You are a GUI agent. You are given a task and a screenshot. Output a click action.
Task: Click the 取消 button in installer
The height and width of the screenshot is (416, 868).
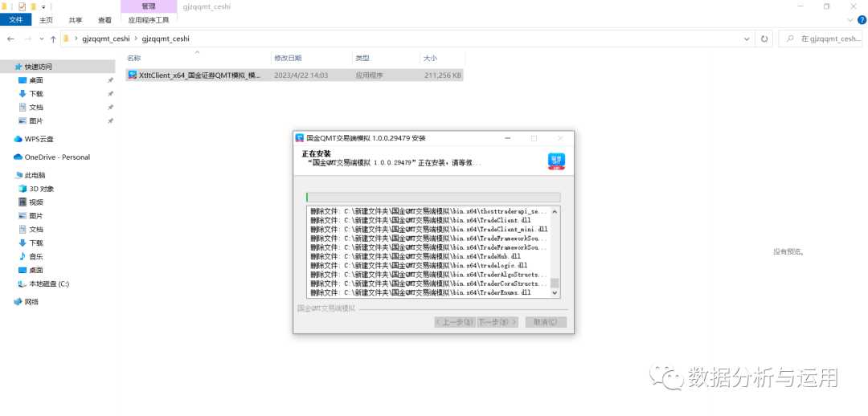(x=546, y=322)
